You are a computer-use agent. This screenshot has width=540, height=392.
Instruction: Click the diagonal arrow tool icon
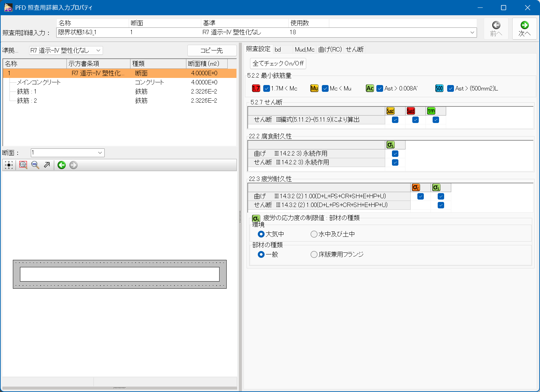tap(47, 165)
